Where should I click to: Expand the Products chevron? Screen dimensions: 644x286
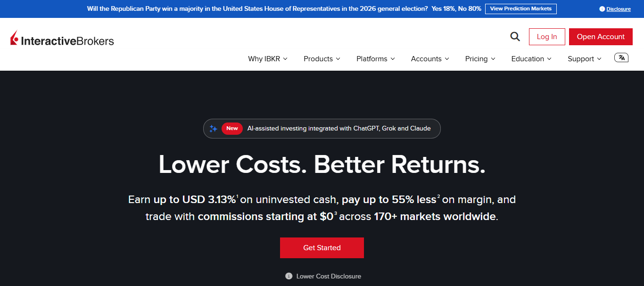[x=338, y=59]
